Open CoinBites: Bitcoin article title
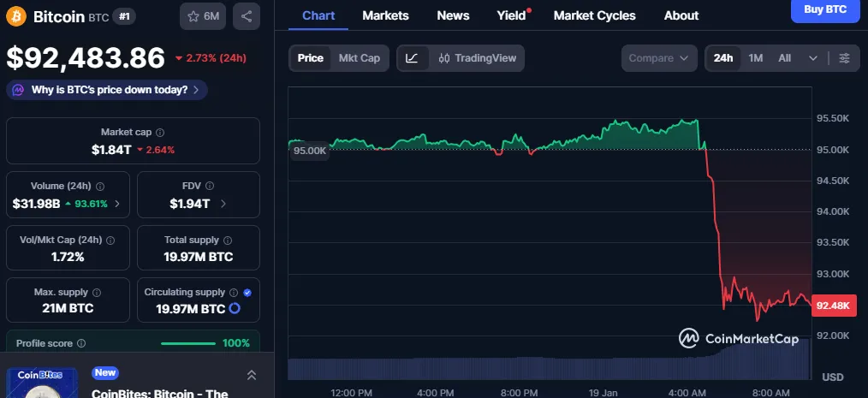The image size is (868, 398). click(160, 394)
